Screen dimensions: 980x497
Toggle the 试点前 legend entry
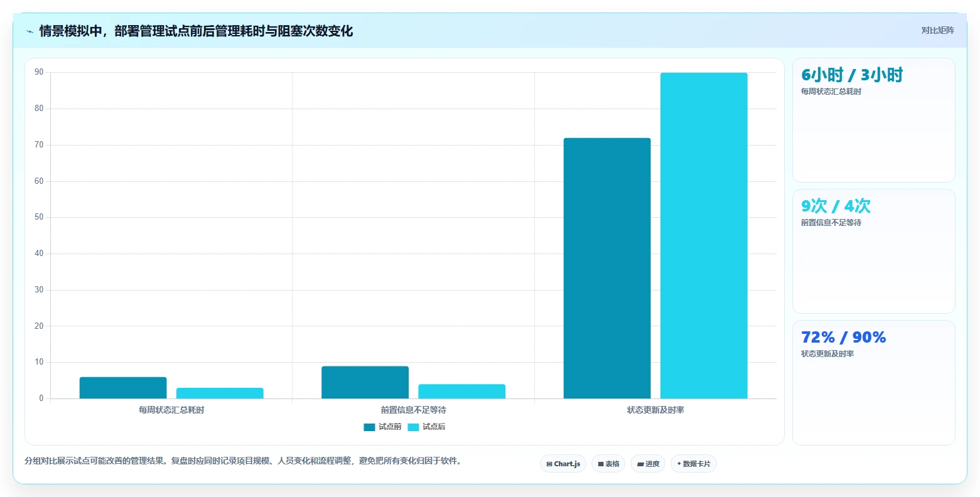[382, 427]
